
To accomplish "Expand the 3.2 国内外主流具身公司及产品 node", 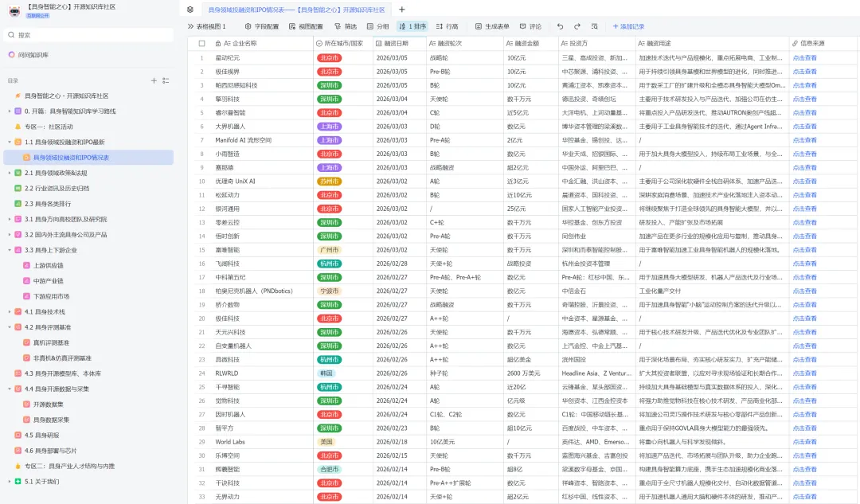I will [10, 235].
